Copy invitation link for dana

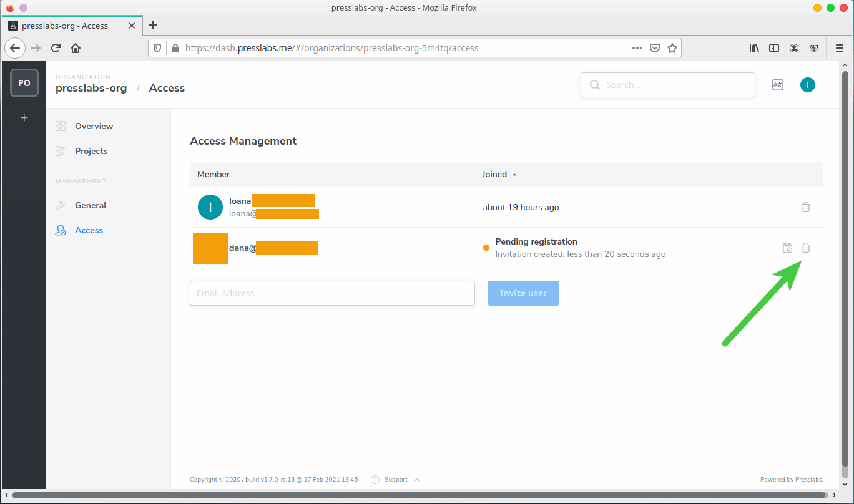pyautogui.click(x=788, y=248)
